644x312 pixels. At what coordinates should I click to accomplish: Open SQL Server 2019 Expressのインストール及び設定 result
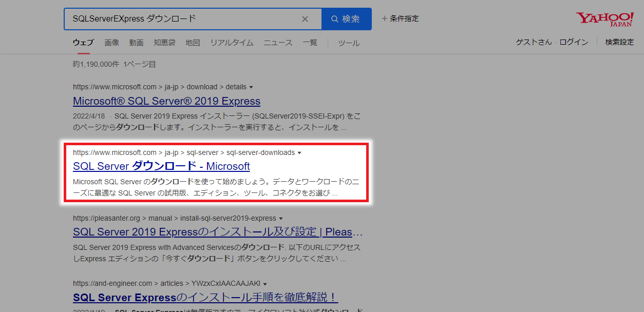click(x=218, y=232)
